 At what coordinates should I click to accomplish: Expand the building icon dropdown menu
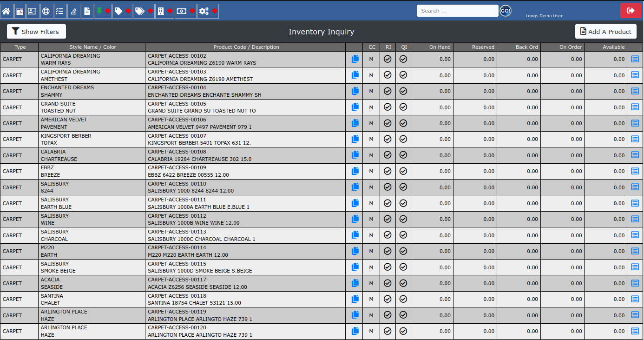coord(165,11)
